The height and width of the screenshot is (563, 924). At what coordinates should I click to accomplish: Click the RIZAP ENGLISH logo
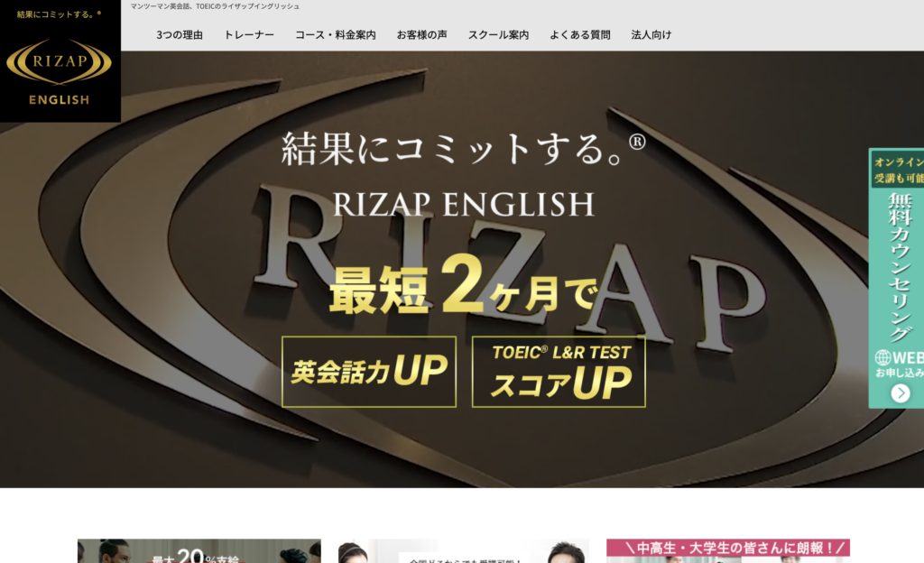coord(60,61)
